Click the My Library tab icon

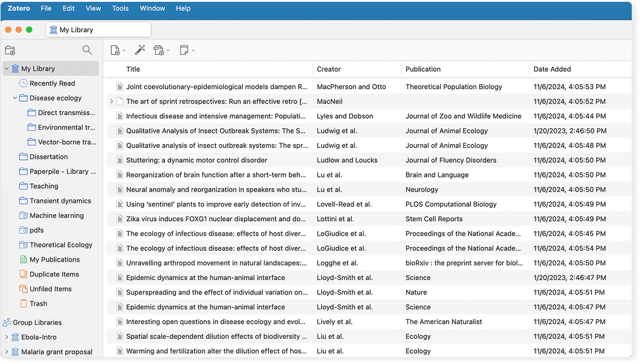(x=54, y=30)
